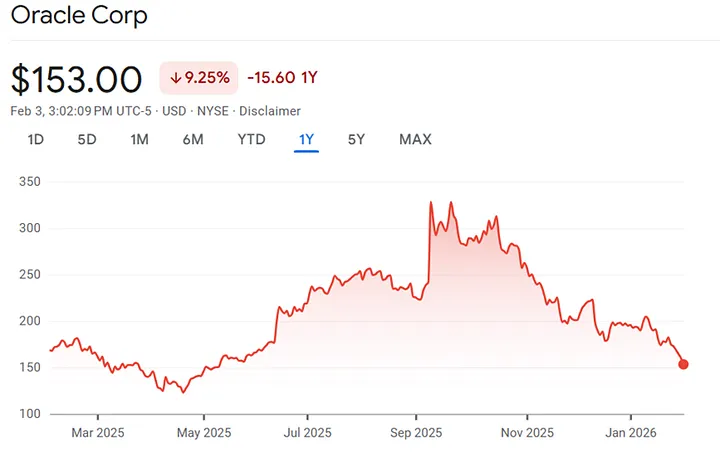The width and height of the screenshot is (720, 457).
Task: Select the active 1Y tab
Action: pos(306,139)
